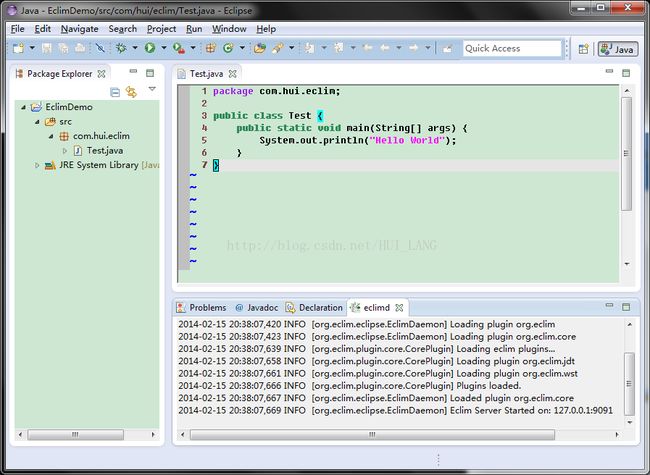Click the Next Annotation toolbar icon

pos(309,48)
